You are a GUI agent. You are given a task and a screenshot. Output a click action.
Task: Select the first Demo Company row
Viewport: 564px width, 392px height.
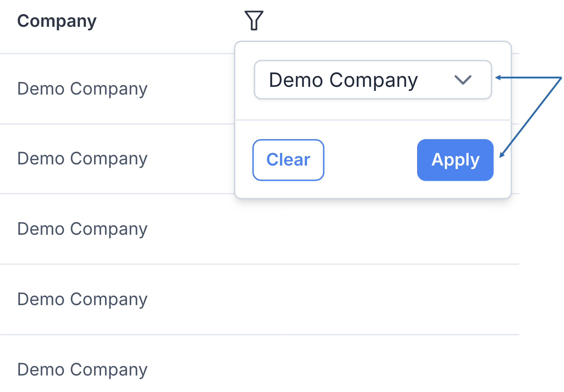coord(82,89)
